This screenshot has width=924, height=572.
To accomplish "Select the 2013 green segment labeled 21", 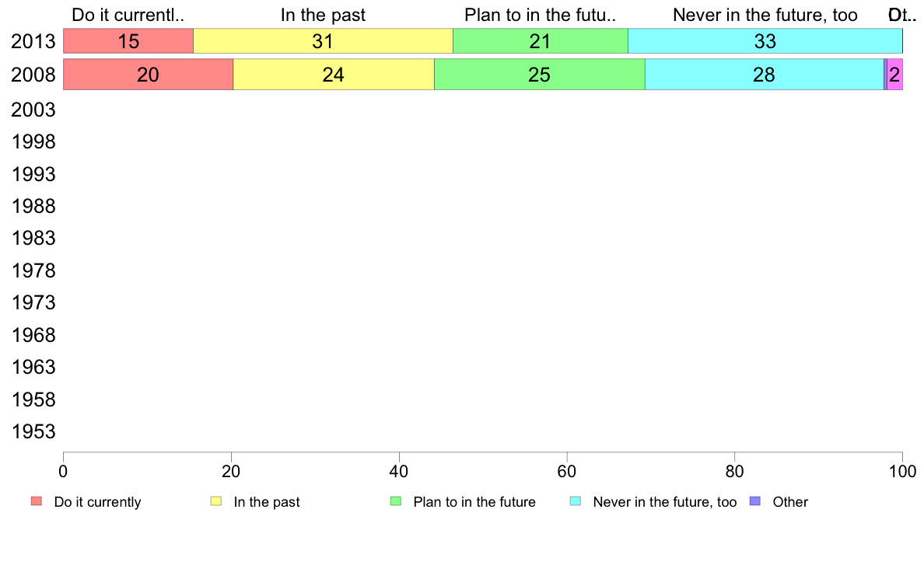I will 541,40.
